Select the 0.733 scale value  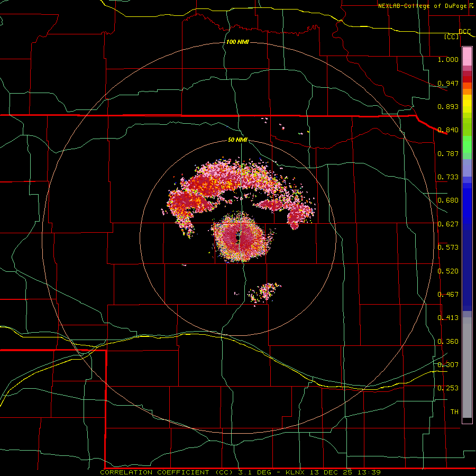[x=448, y=177]
